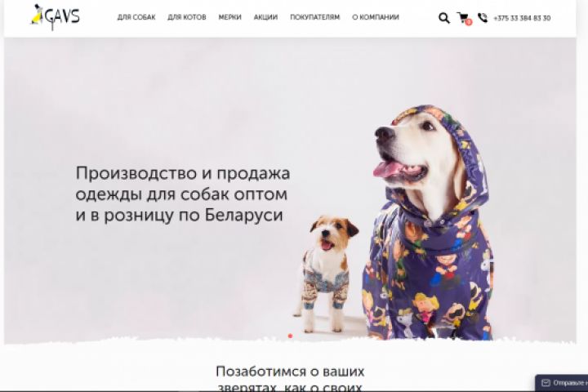Click the Позаботимся о ваших зверятах heading
This screenshot has width=588, height=392.
[290, 379]
